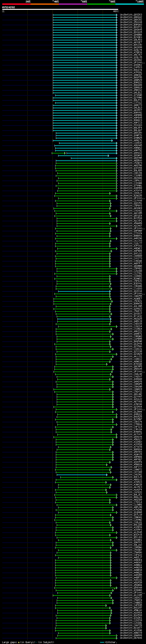Select the UniRef100_Q30S54 label

point(131,168)
